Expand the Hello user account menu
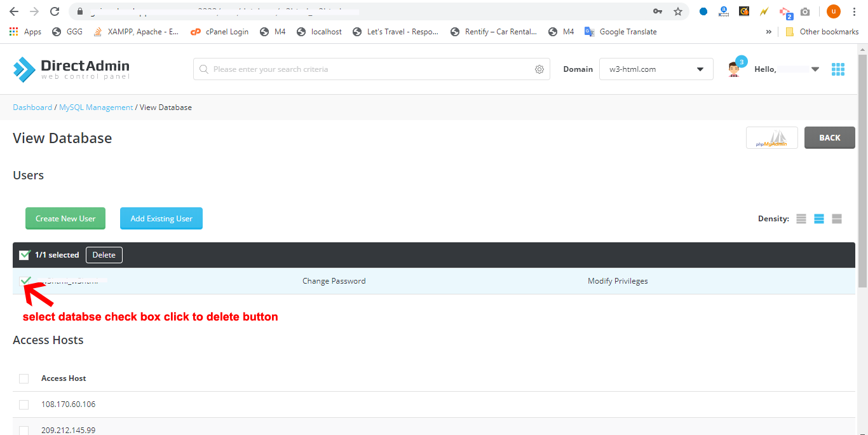 click(787, 69)
